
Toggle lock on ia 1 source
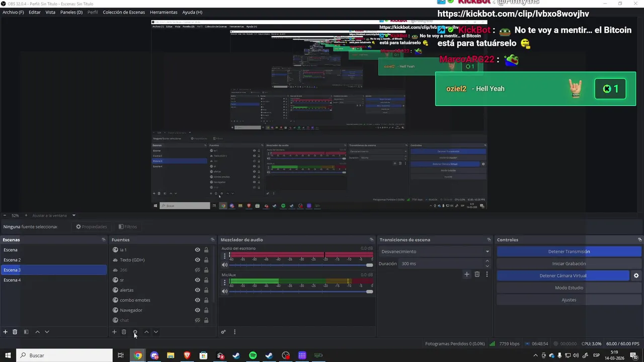point(206,250)
